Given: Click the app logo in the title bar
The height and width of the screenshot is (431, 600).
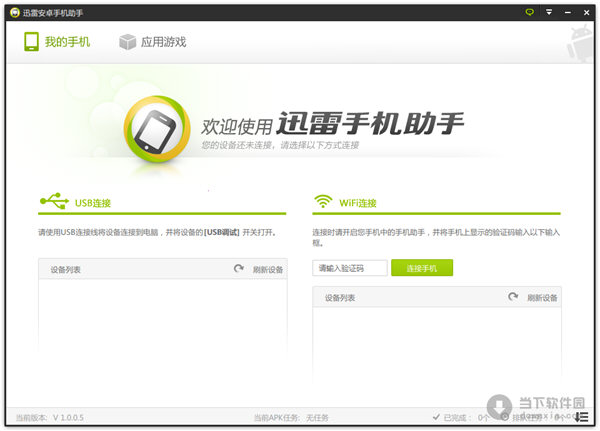Looking at the screenshot, I should click(15, 13).
